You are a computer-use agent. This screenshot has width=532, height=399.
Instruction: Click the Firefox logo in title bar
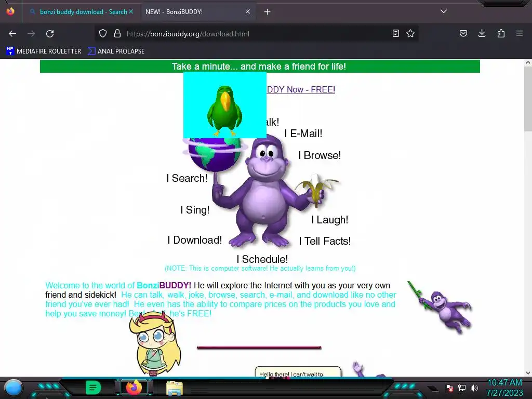coord(10,11)
